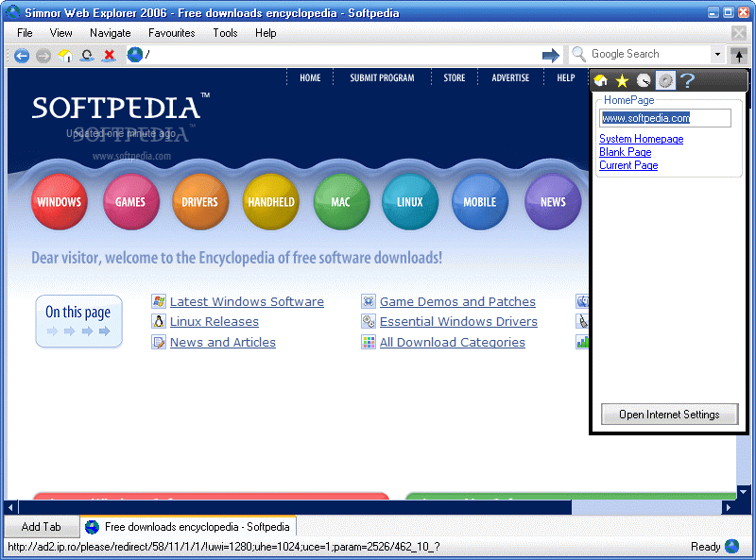
Task: Open the yellow HANDHELD category ball
Action: coord(271,201)
